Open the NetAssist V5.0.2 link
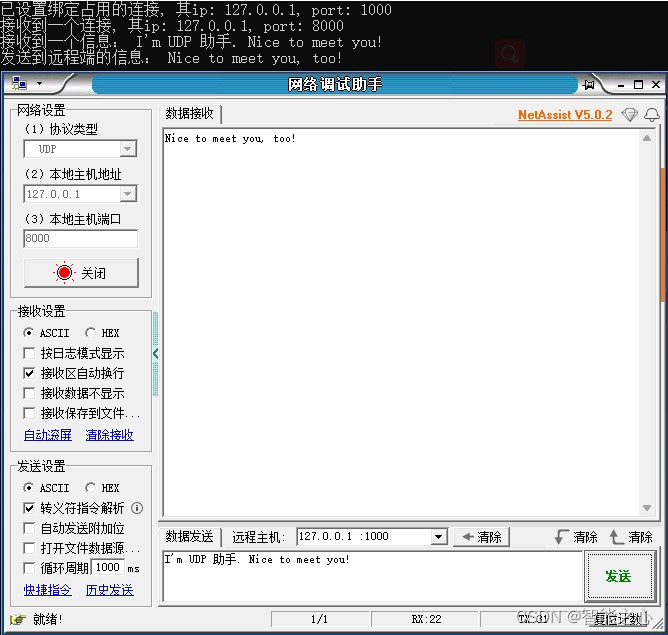668x635 pixels. click(565, 115)
